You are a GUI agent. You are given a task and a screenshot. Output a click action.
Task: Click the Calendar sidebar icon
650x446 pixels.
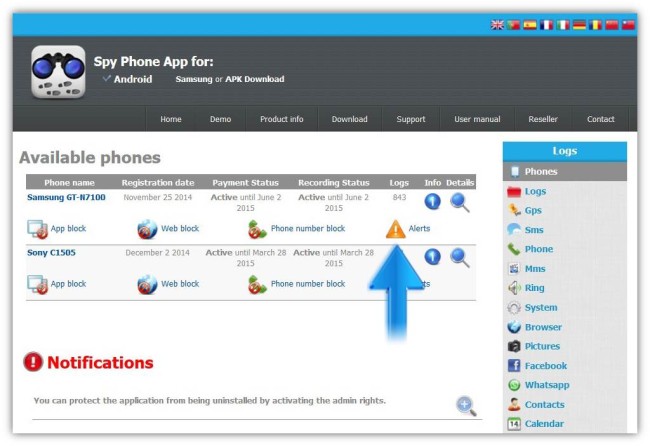[x=514, y=424]
